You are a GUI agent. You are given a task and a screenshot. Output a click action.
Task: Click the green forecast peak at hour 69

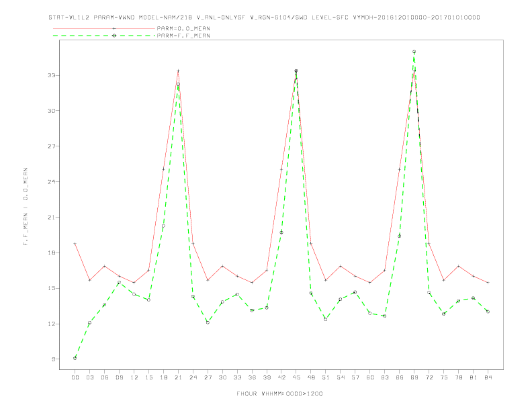tap(414, 52)
